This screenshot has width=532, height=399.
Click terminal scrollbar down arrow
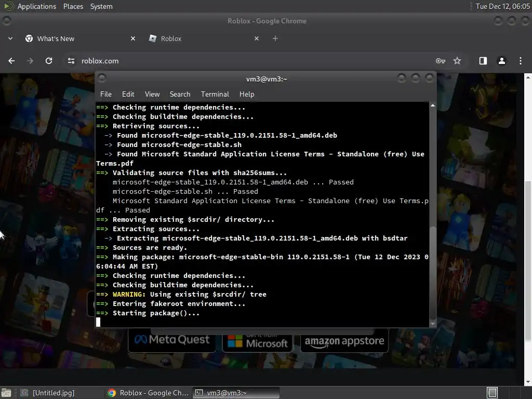click(x=433, y=324)
